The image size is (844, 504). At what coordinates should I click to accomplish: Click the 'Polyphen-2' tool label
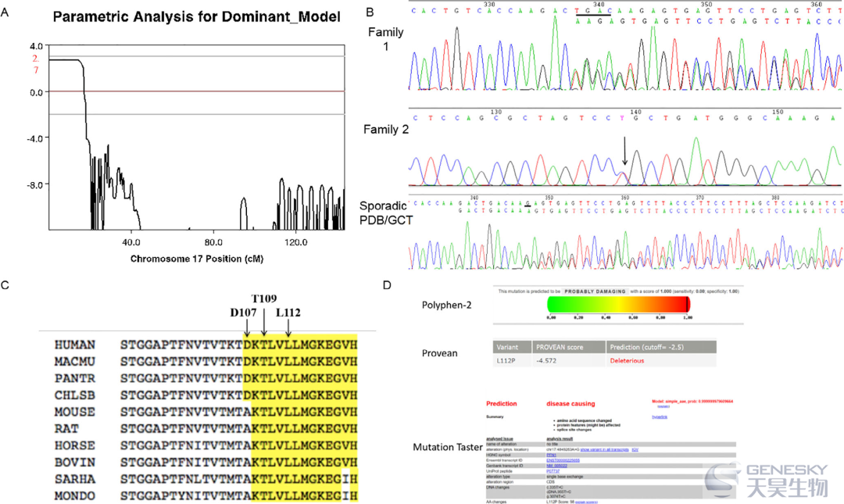pyautogui.click(x=447, y=306)
